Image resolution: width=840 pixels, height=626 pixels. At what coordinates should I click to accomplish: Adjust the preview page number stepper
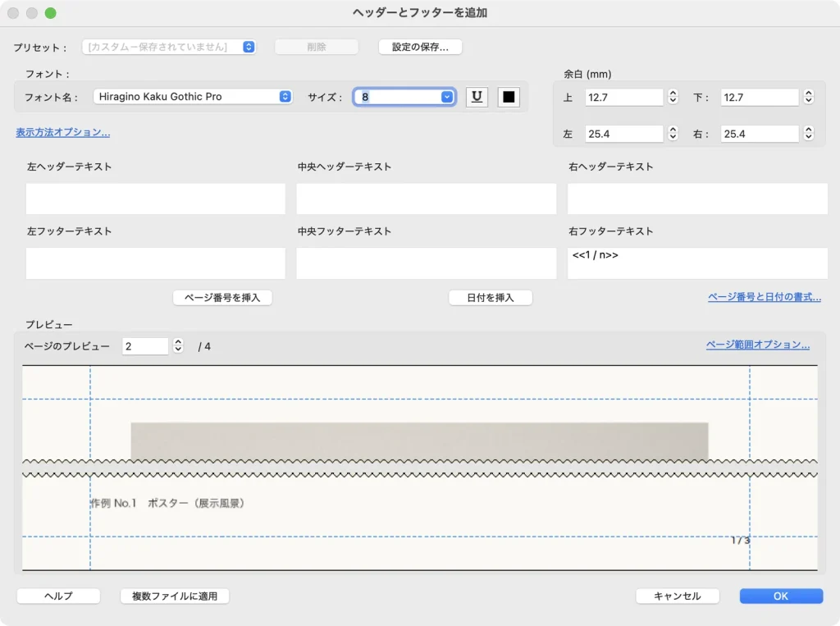[x=178, y=346]
